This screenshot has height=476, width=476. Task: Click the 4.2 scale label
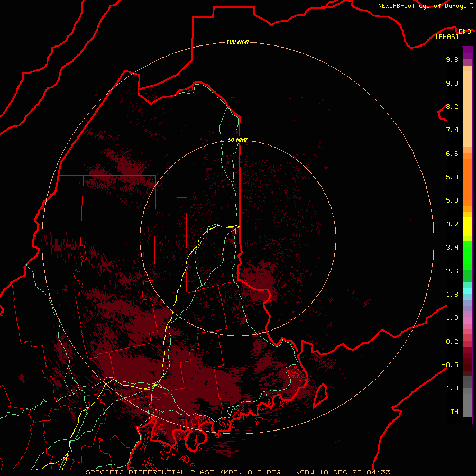[x=452, y=224]
